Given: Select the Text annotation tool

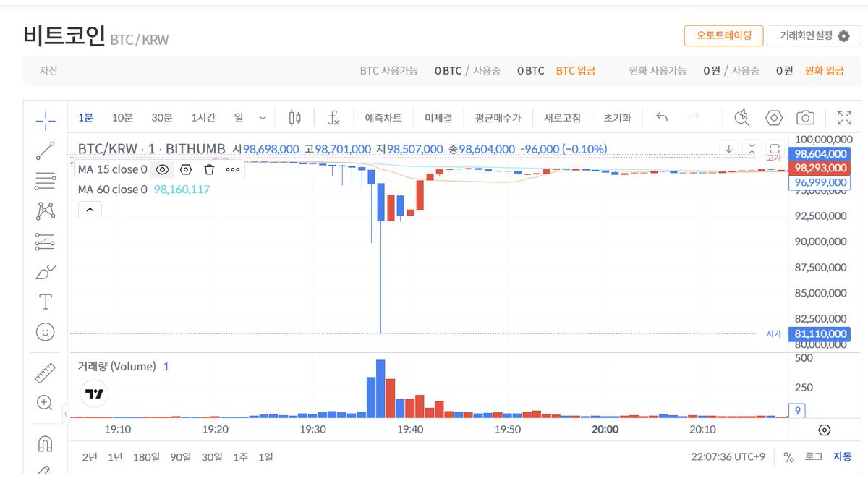Looking at the screenshot, I should pos(46,301).
